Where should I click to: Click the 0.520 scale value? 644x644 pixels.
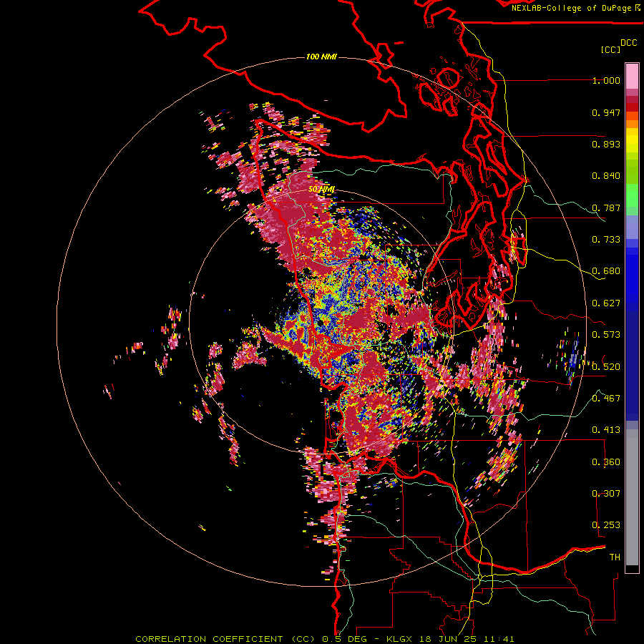point(606,367)
